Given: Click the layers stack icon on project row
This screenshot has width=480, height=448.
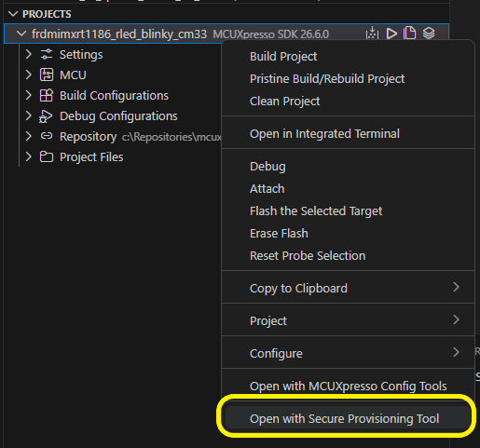Looking at the screenshot, I should (429, 33).
